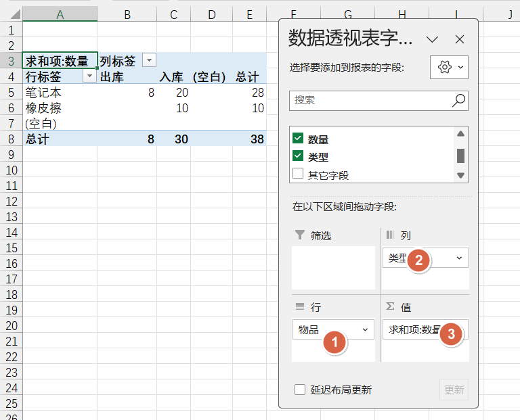Image resolution: width=520 pixels, height=420 pixels.
Task: Open the field list gear settings menu
Action: pyautogui.click(x=449, y=67)
